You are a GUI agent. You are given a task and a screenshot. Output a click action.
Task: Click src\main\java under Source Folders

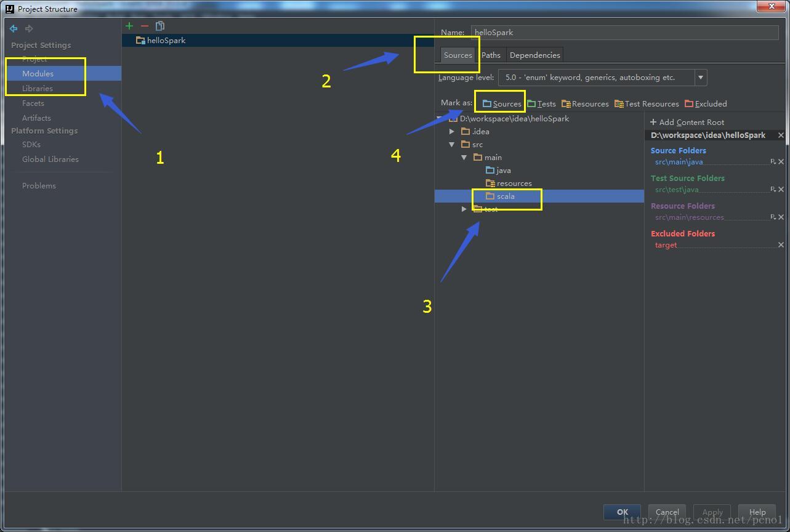point(679,162)
